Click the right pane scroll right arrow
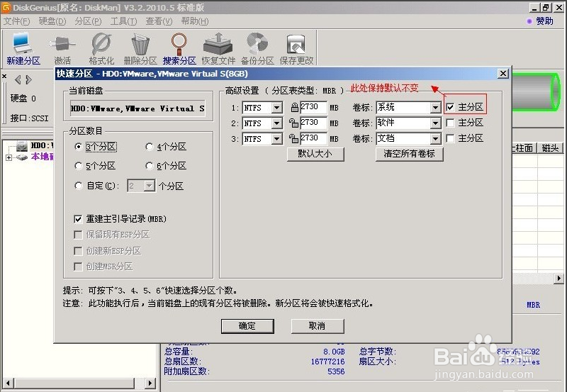The image size is (567, 392). click(x=559, y=279)
